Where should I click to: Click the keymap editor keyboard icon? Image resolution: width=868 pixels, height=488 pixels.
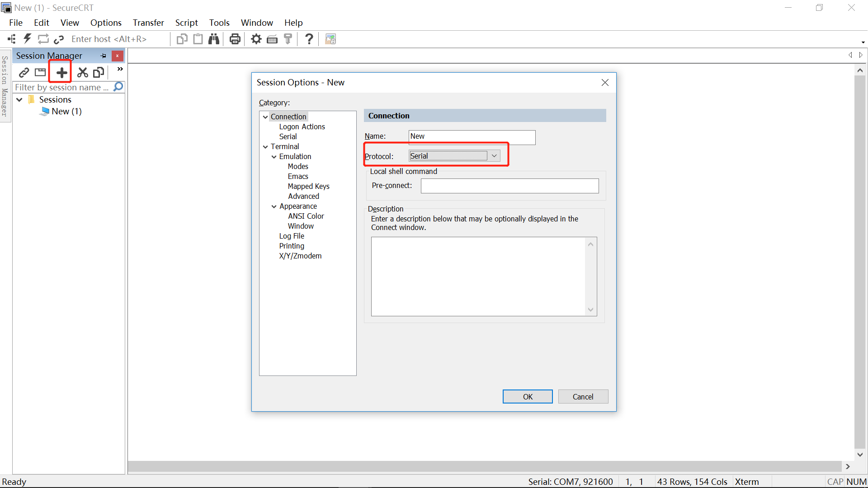point(272,39)
